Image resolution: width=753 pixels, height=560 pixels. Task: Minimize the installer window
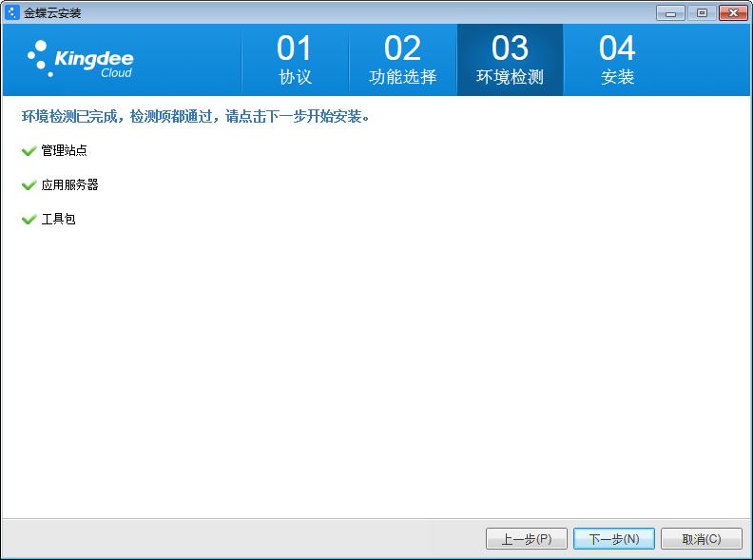click(670, 13)
